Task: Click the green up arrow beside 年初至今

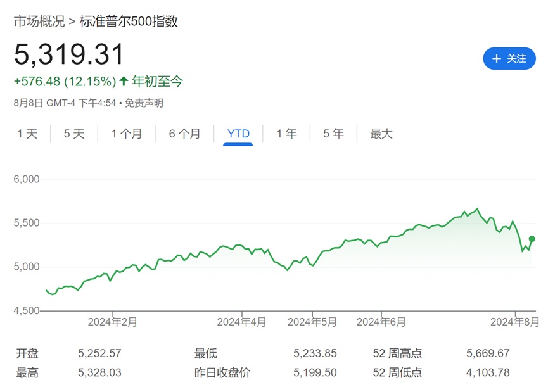Action: pos(124,81)
